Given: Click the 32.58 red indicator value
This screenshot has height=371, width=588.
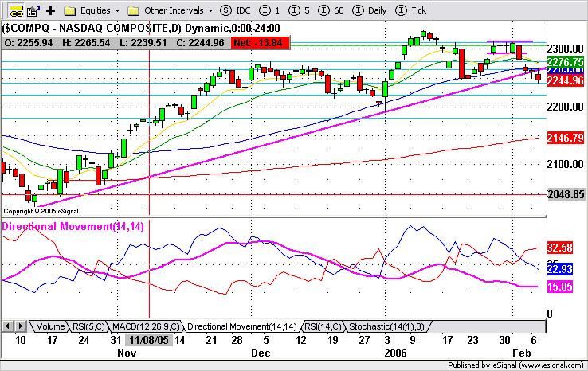Looking at the screenshot, I should pyautogui.click(x=559, y=248).
